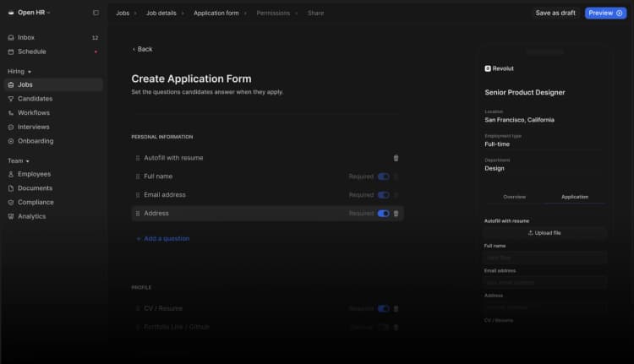Delete the CV / Resume question

(x=396, y=308)
